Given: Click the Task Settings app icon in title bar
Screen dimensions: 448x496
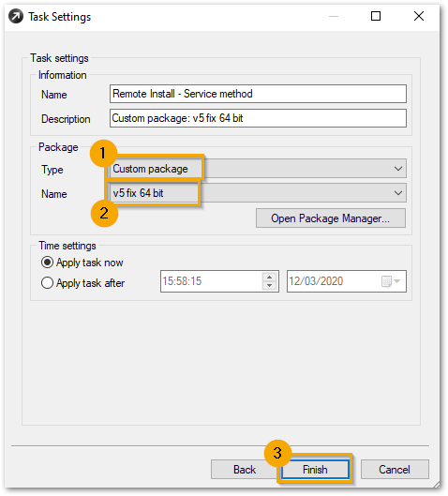Looking at the screenshot, I should (16, 17).
